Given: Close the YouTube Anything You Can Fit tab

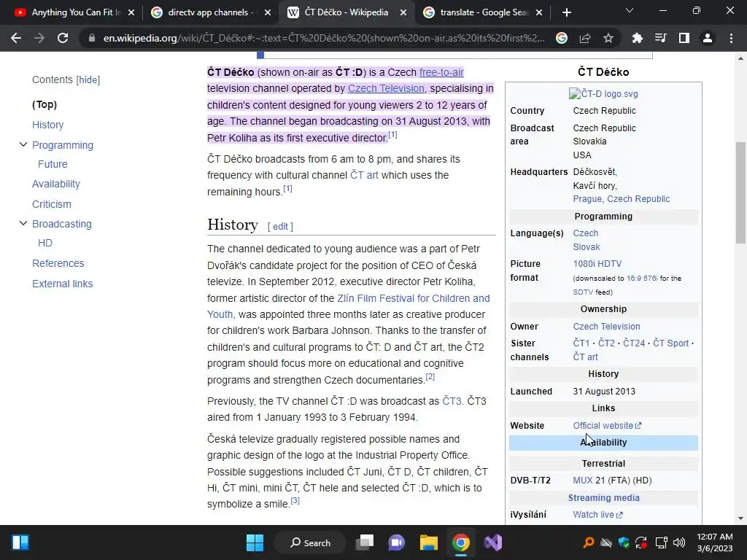Looking at the screenshot, I should (131, 12).
